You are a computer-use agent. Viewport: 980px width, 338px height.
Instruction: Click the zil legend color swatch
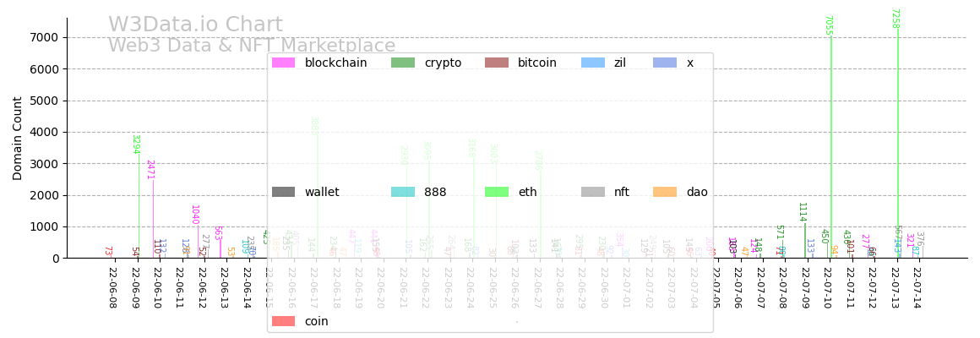click(593, 63)
